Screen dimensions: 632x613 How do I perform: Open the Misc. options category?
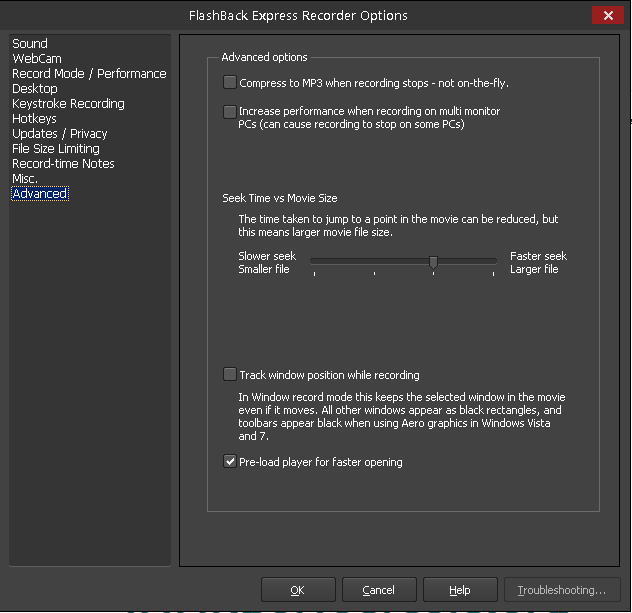(x=25, y=178)
